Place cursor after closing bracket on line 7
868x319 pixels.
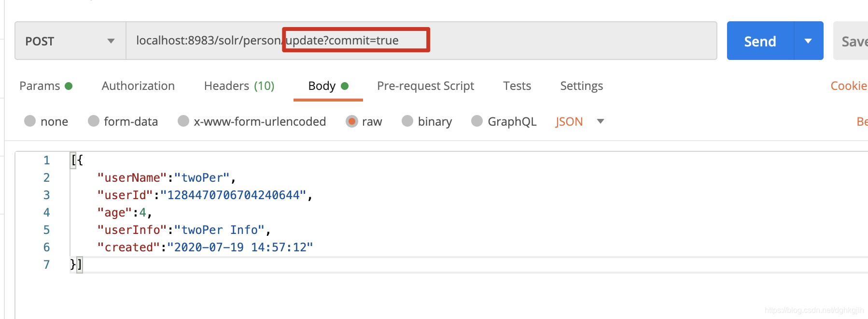[x=84, y=265]
